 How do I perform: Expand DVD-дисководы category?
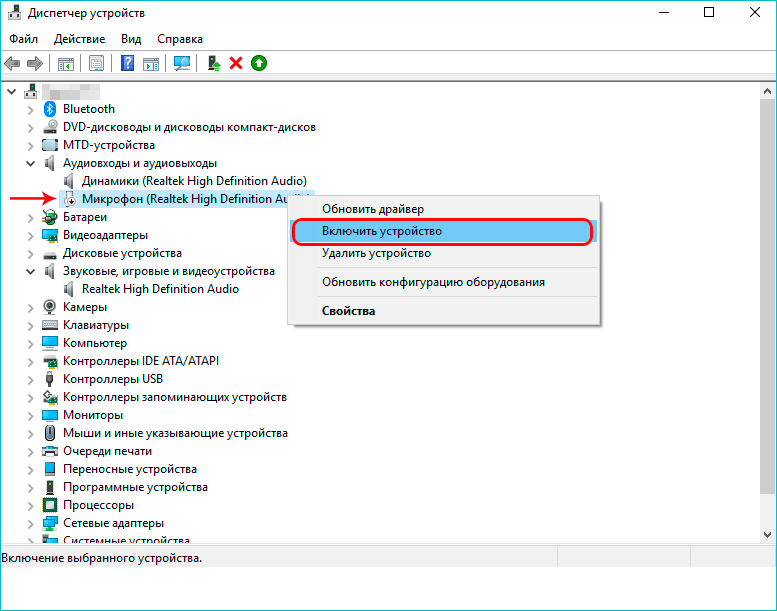[31, 128]
